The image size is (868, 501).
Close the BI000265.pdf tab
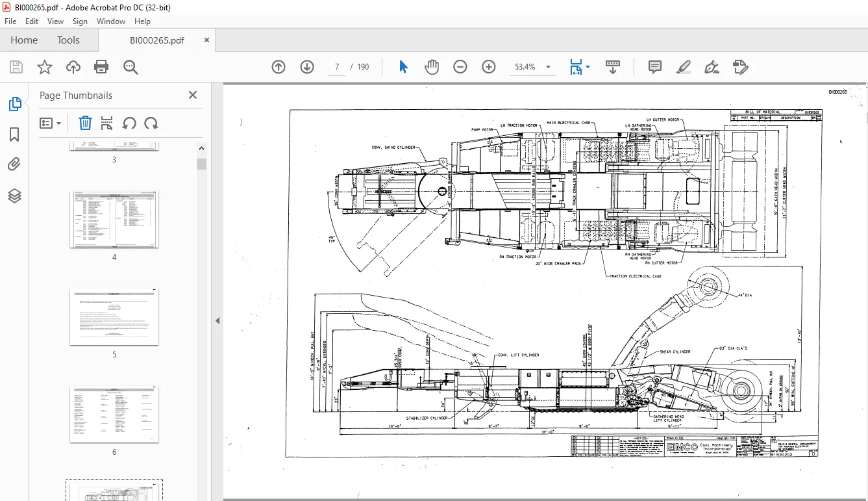pyautogui.click(x=207, y=40)
